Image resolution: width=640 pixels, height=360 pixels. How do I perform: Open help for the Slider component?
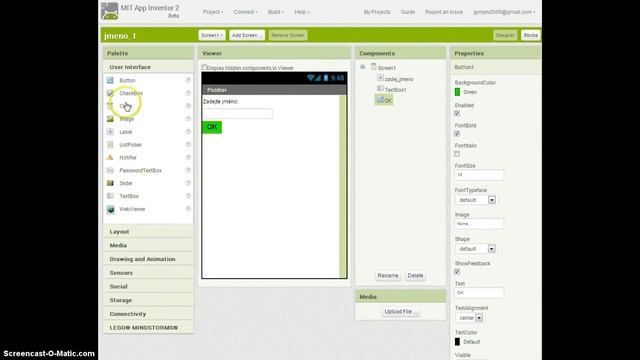pyautogui.click(x=188, y=183)
